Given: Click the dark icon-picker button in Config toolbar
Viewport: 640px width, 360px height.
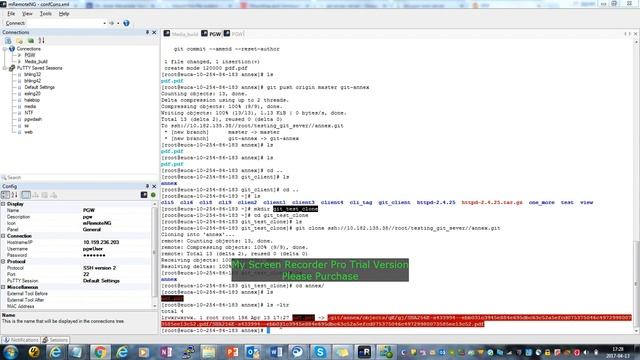Looking at the screenshot, I should click(x=144, y=195).
